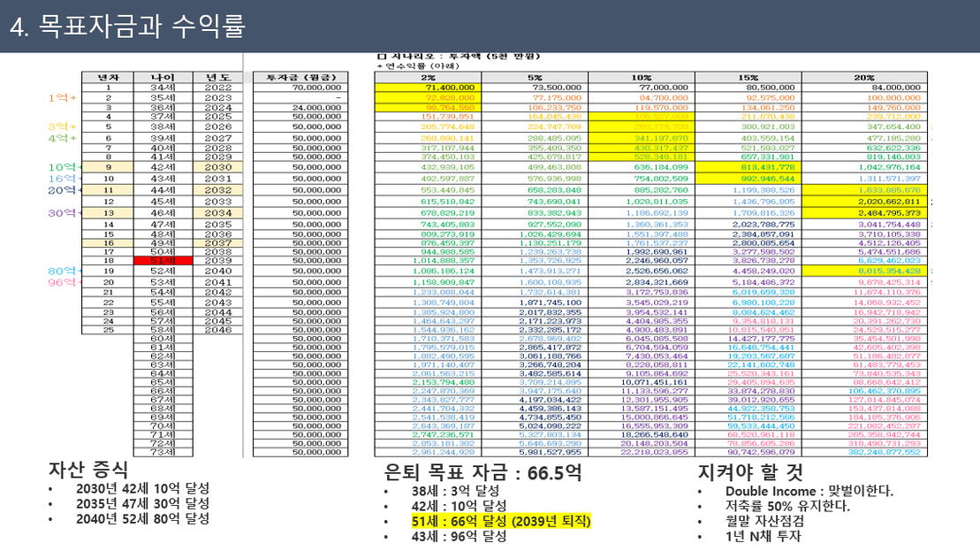
Task: Click the year '2039' cell
Action: coord(218,261)
